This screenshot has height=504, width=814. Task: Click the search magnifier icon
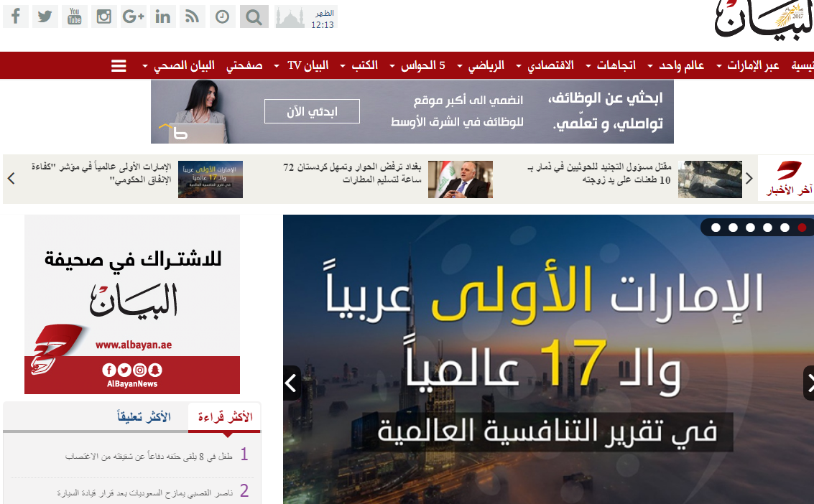click(253, 17)
